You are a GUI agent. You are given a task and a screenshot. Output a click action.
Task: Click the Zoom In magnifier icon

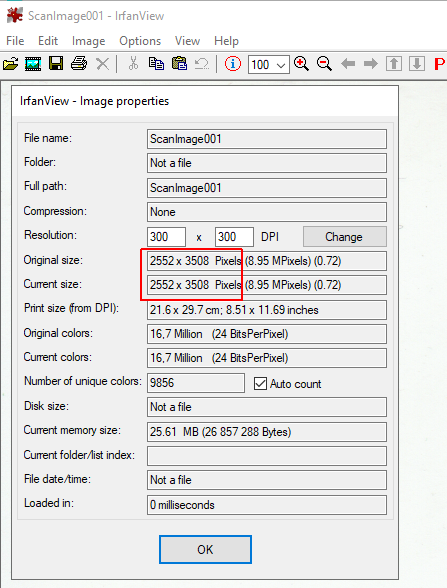(301, 64)
